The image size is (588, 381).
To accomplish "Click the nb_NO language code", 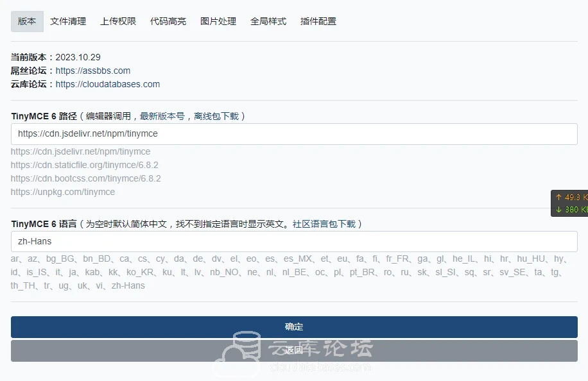I will click(x=224, y=273).
